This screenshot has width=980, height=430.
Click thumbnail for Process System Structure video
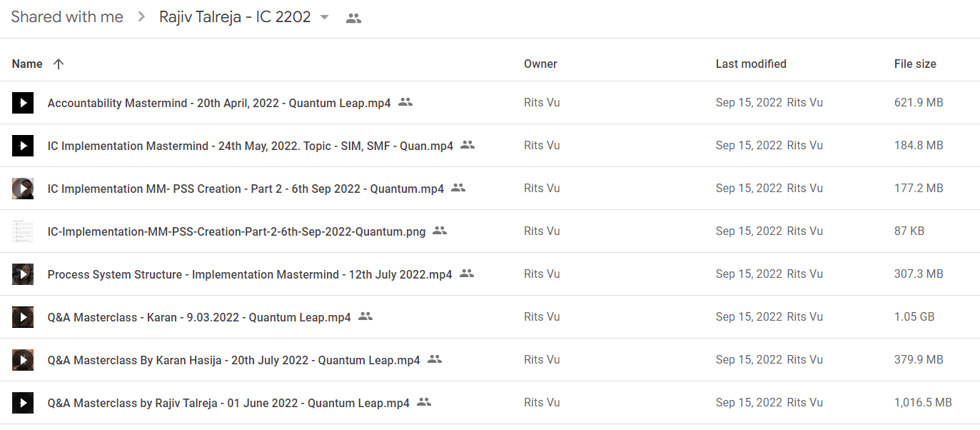click(x=23, y=274)
